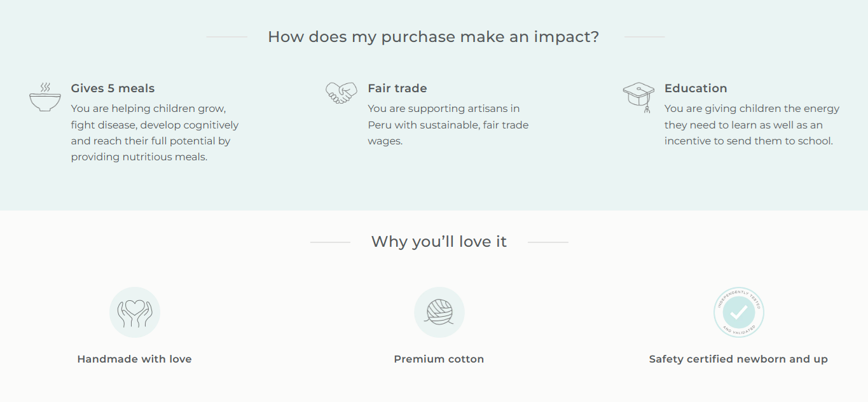Click the yarn ball cotton icon
This screenshot has width=868, height=402.
(439, 312)
